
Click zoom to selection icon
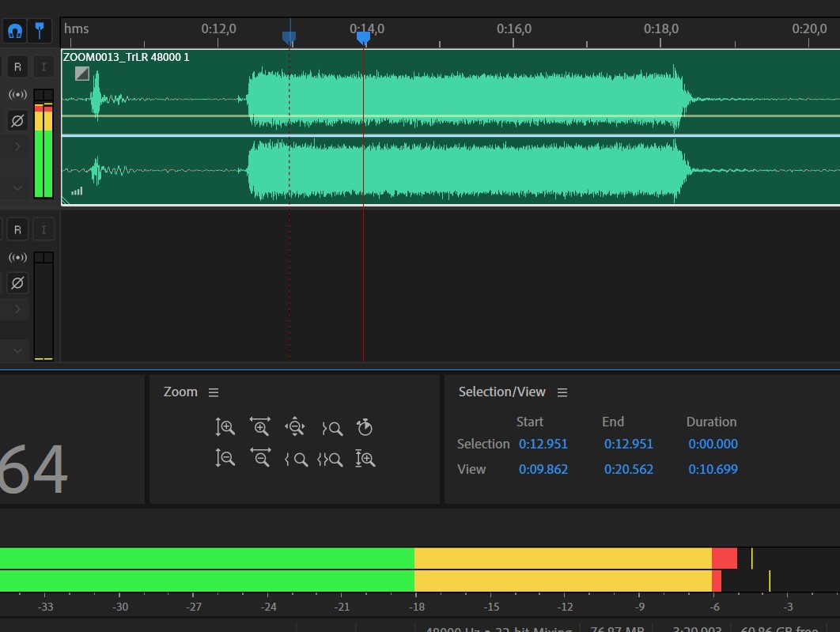pos(330,459)
